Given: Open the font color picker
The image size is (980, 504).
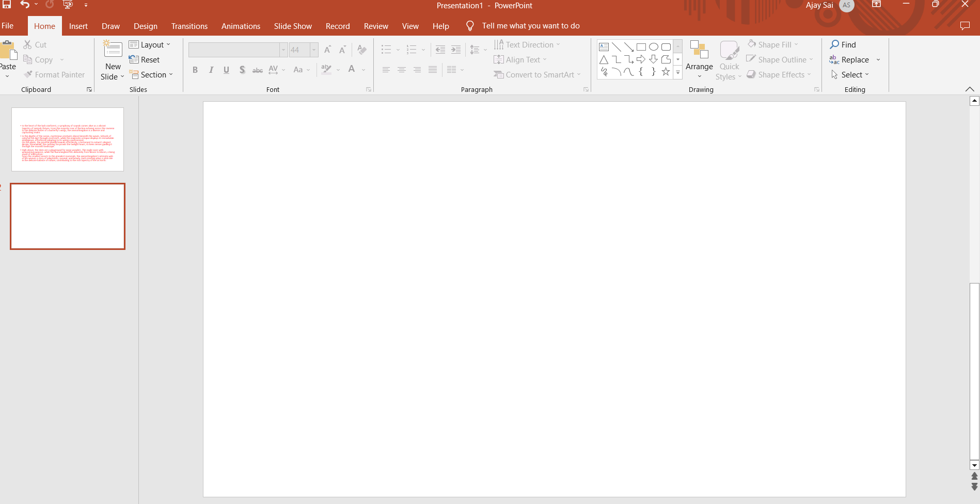Looking at the screenshot, I should [x=352, y=70].
